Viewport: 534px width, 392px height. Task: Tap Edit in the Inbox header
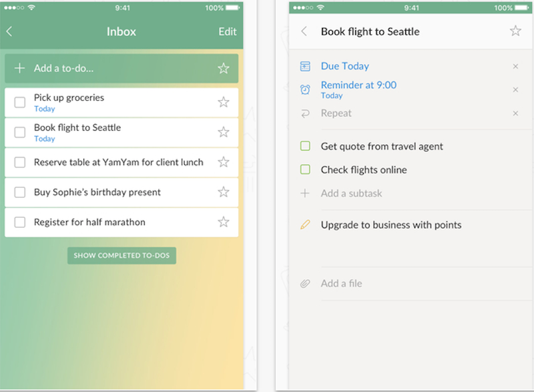click(227, 31)
